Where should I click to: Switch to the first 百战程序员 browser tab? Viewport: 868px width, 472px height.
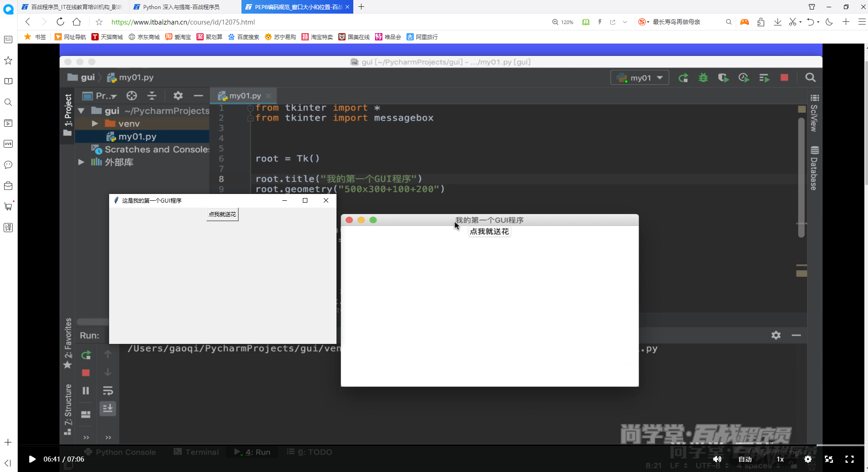pos(72,7)
